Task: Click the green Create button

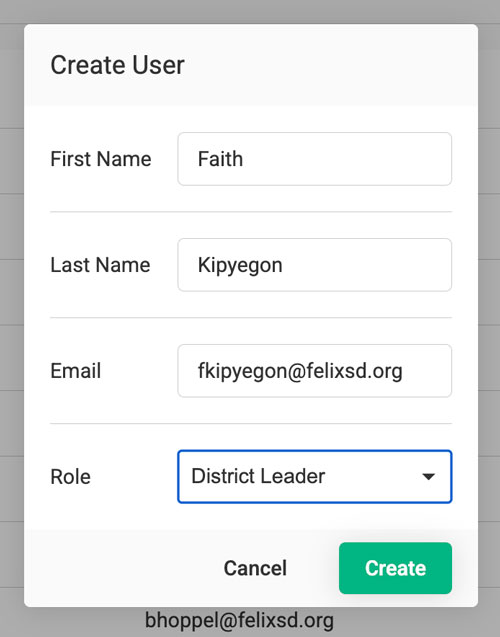Action: [395, 568]
